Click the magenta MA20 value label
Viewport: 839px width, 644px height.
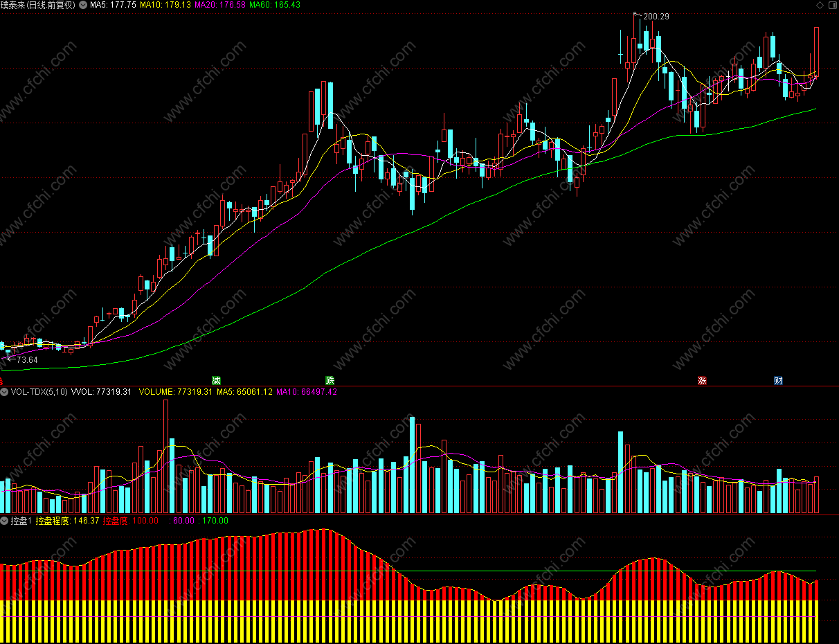220,5
